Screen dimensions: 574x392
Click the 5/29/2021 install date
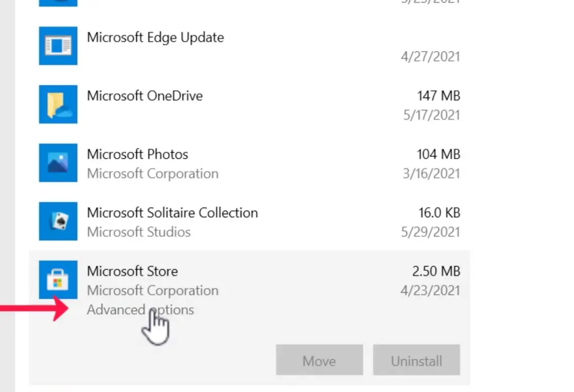click(x=430, y=232)
